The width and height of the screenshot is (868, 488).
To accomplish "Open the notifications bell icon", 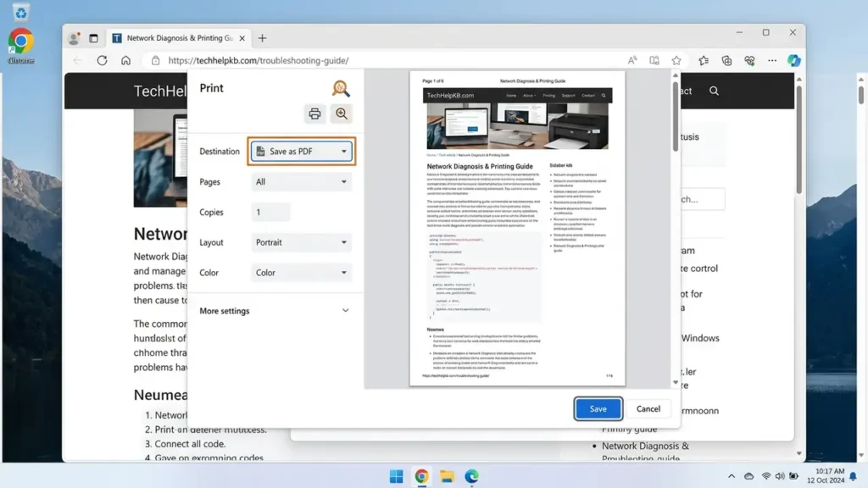I will (853, 476).
